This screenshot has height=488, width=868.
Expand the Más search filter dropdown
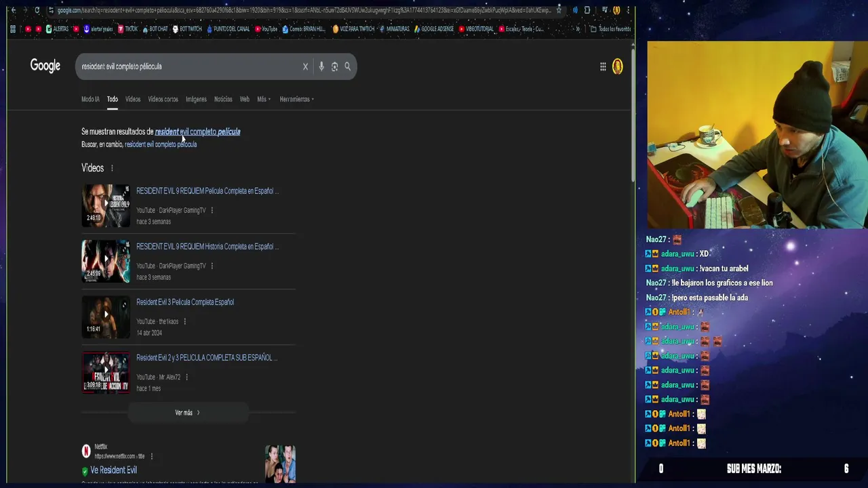(x=264, y=99)
